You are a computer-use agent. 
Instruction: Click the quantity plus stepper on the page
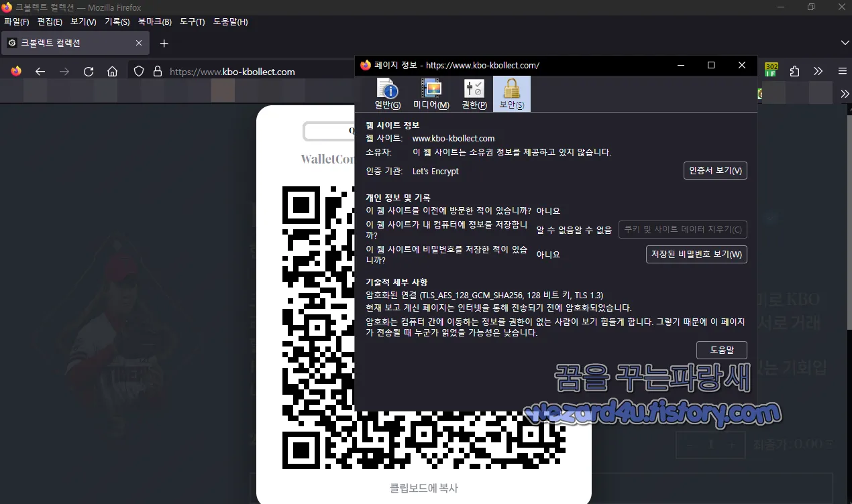tap(733, 444)
